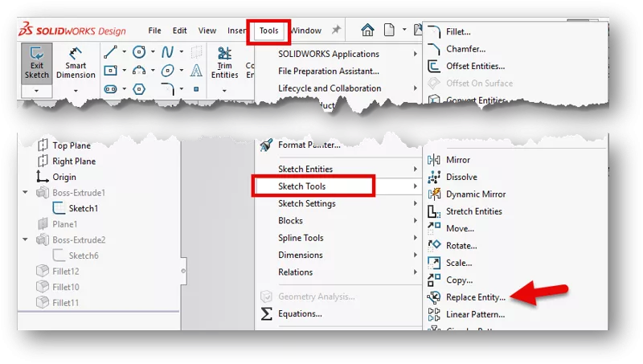Viewport: 643px width, 364px height.
Task: Select the Point sketch tool
Action: click(196, 89)
